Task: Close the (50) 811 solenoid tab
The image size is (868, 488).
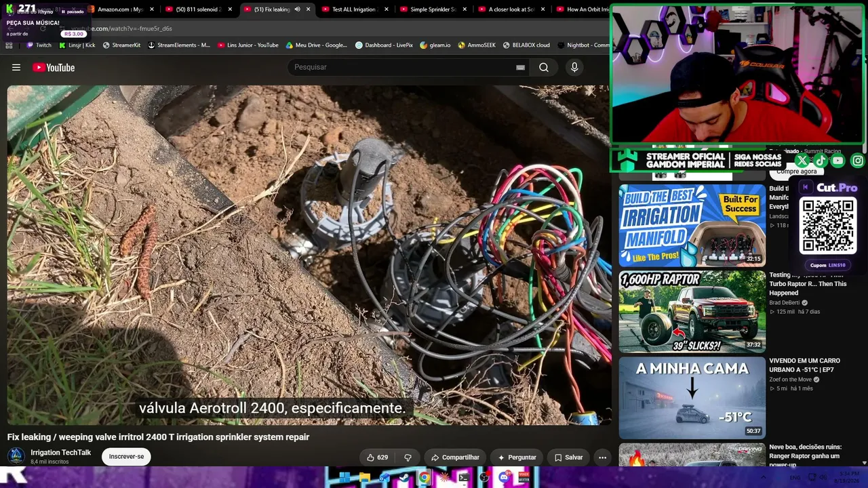Action: tap(230, 9)
